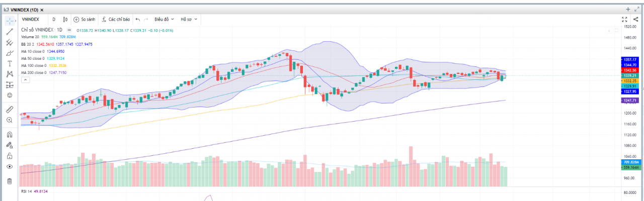Delete all drawings with trash icon
Screen dimensions: 644x201
(10, 181)
